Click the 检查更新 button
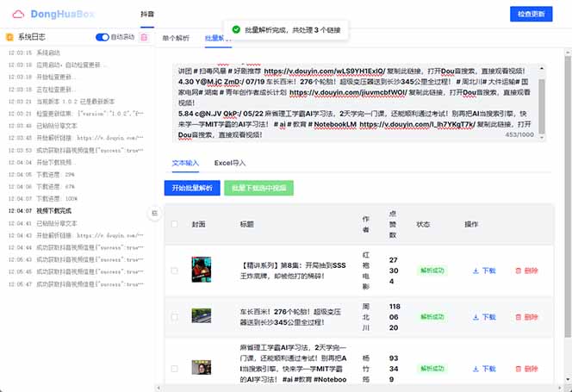Screen dimensions: 572x392 [532, 15]
